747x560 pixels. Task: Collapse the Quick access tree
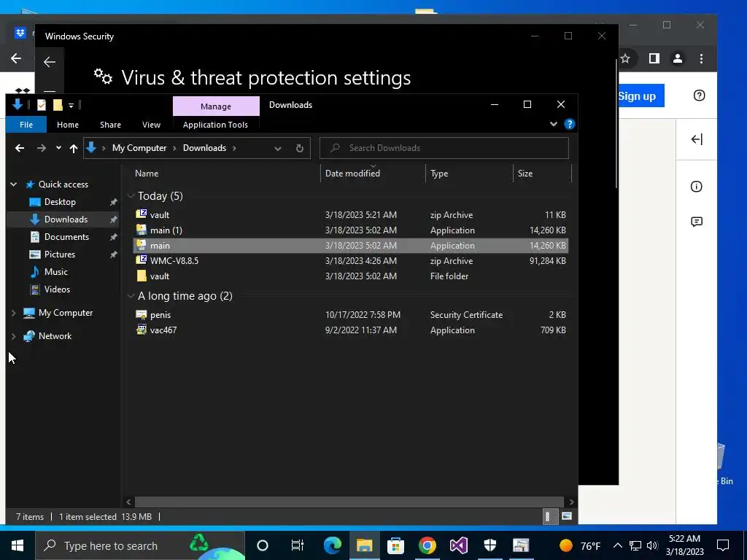tap(14, 184)
